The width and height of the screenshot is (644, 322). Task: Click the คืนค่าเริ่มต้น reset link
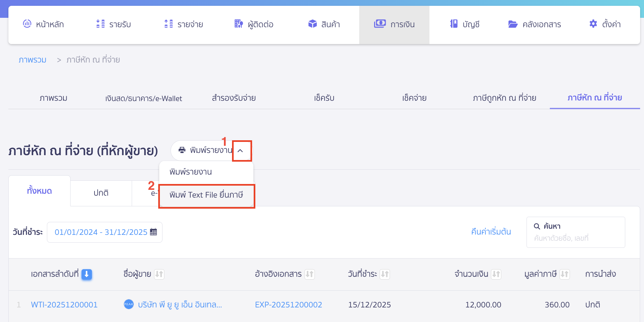point(491,232)
